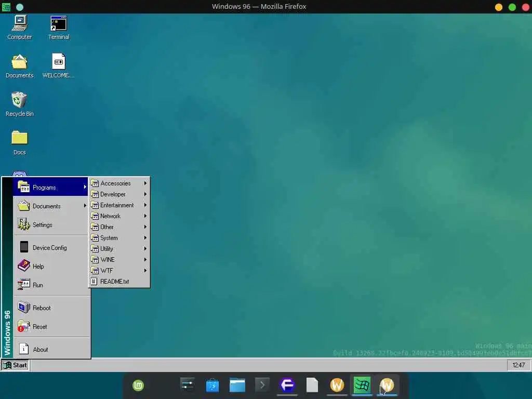Screen dimensions: 532x399
Task: Expand the Network programs folder
Action: 119,216
